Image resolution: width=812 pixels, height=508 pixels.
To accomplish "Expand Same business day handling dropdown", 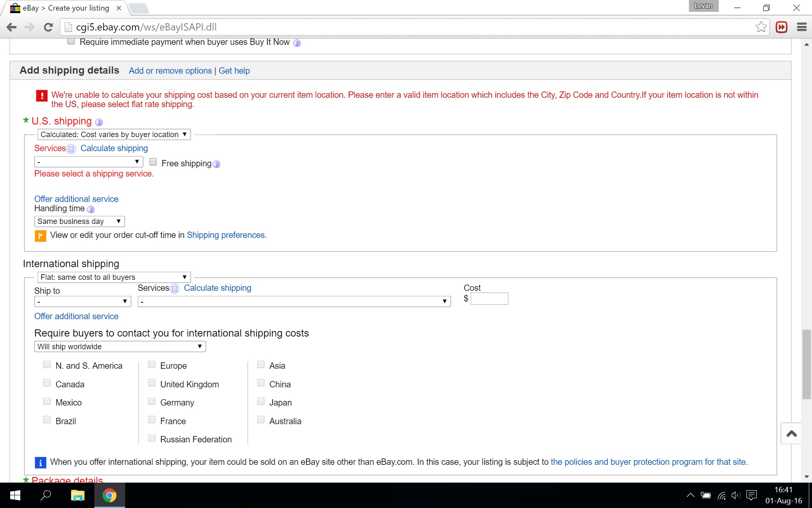I will 79,221.
